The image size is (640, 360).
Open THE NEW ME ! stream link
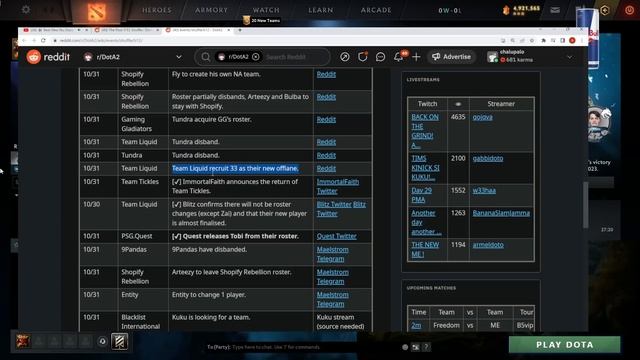(x=425, y=250)
